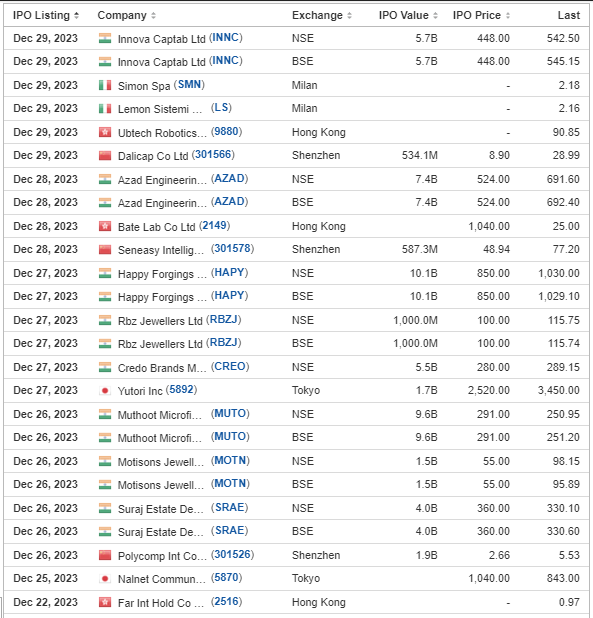Viewport: 593px width, 618px height.
Task: Click Hong Kong flag next to Ubtech Robotics
Action: (x=105, y=132)
